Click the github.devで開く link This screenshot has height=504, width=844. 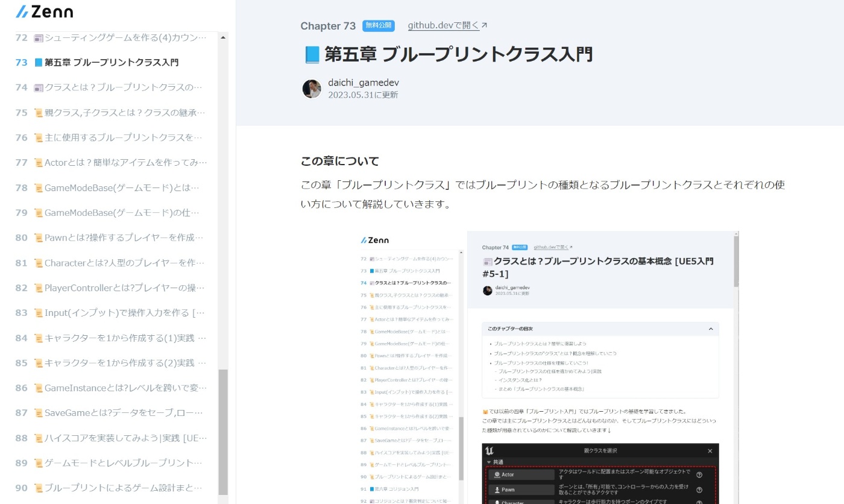click(444, 25)
